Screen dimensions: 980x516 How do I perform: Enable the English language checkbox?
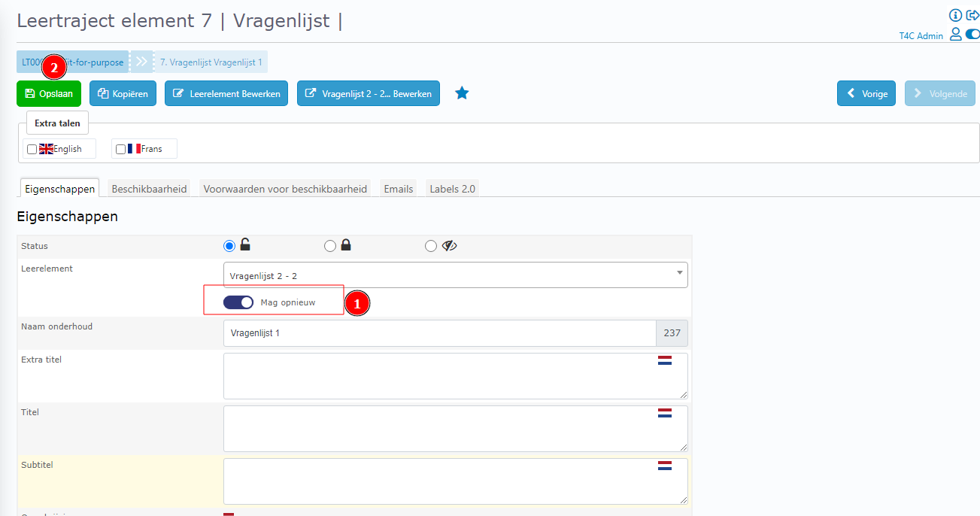click(32, 149)
